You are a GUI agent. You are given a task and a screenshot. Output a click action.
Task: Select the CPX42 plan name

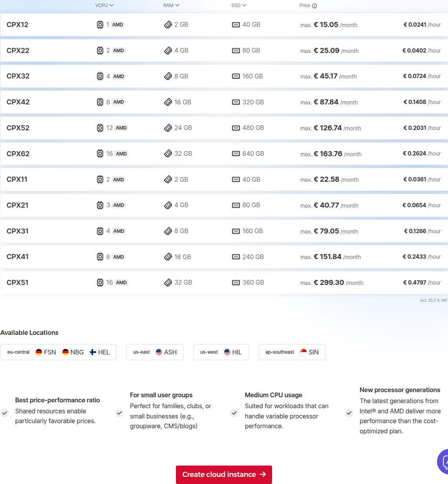click(x=18, y=102)
